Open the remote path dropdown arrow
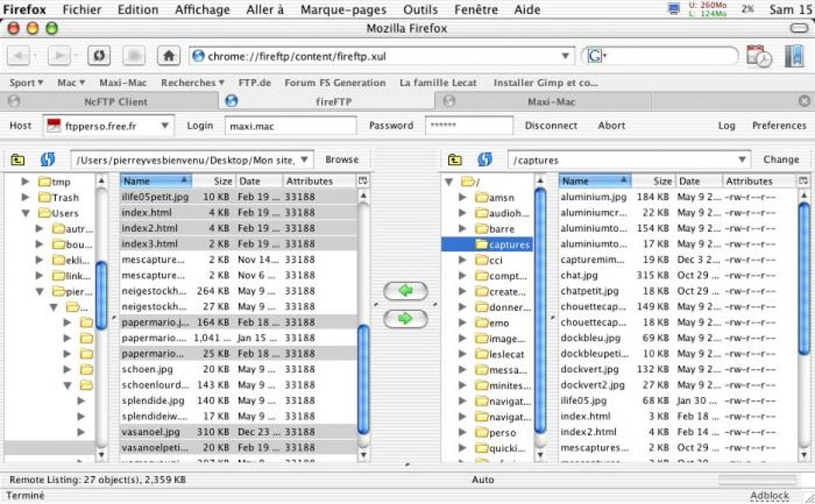Image resolution: width=815 pixels, height=504 pixels. (x=742, y=160)
